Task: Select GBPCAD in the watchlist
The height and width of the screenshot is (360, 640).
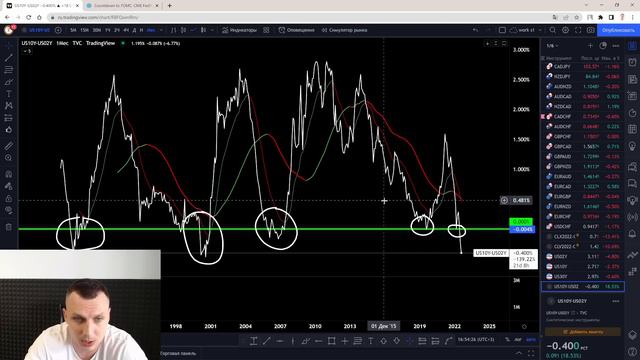Action: (583, 147)
